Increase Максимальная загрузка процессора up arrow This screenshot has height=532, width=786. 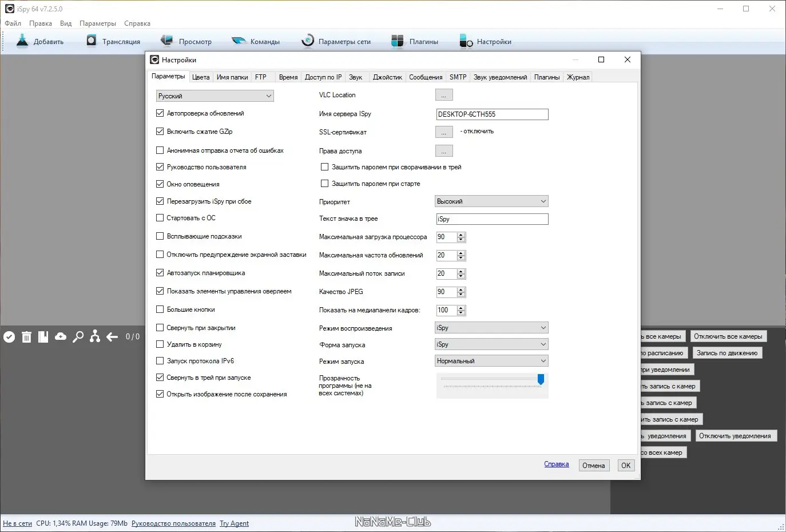click(x=461, y=235)
